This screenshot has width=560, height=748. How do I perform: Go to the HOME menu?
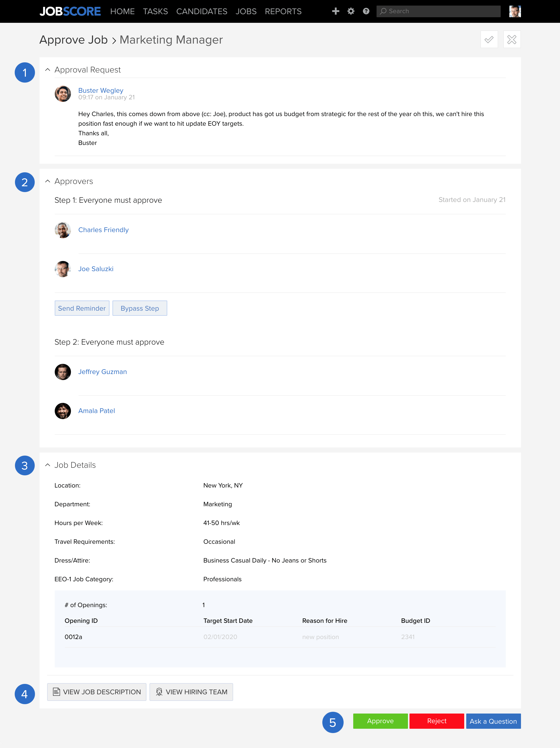pos(122,11)
